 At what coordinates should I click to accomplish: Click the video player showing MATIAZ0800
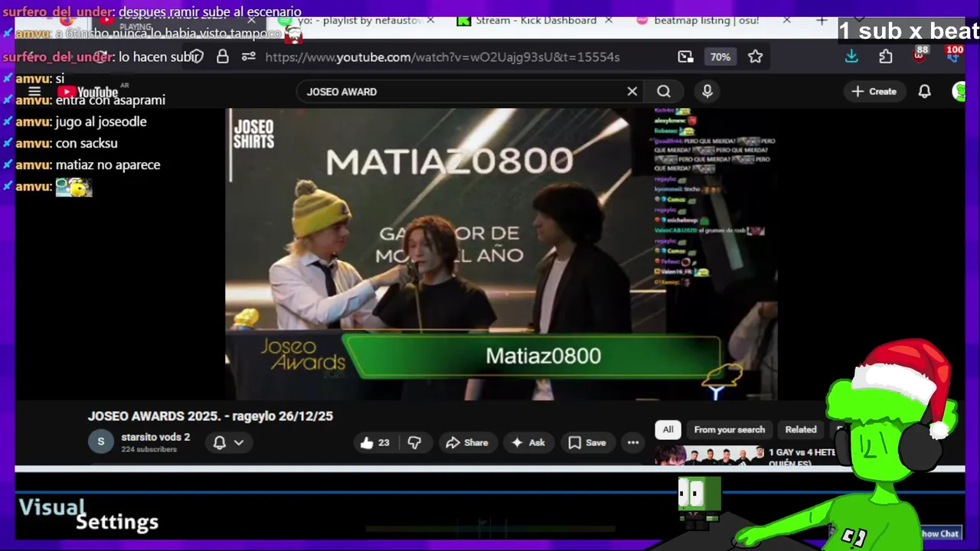pos(501,254)
